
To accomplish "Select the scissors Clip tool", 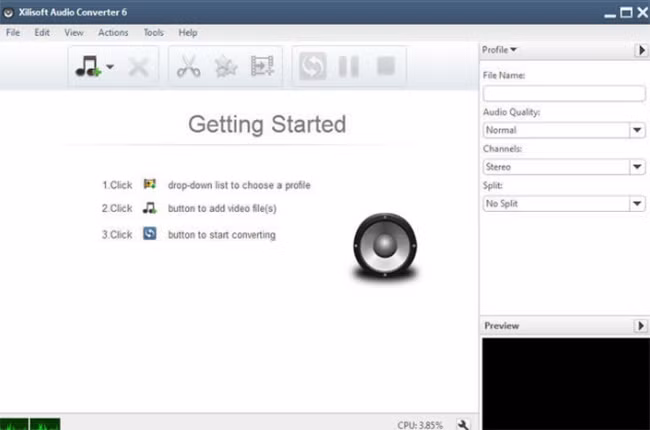I will point(188,67).
